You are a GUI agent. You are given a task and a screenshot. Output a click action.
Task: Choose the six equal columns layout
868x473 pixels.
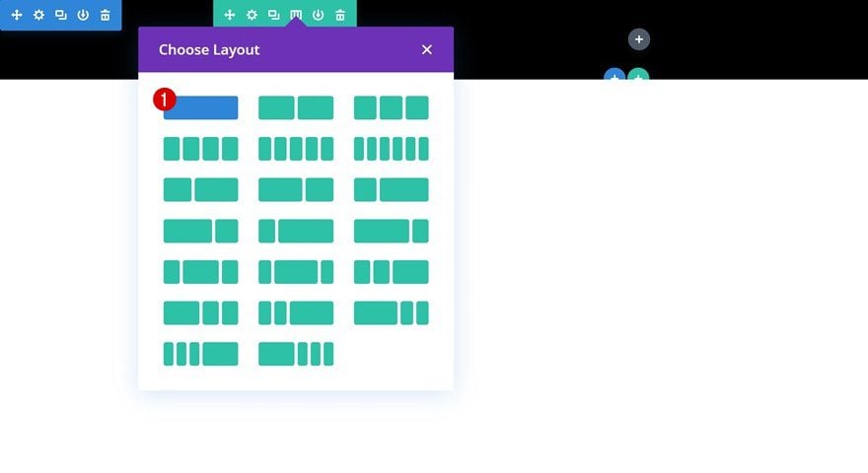391,149
